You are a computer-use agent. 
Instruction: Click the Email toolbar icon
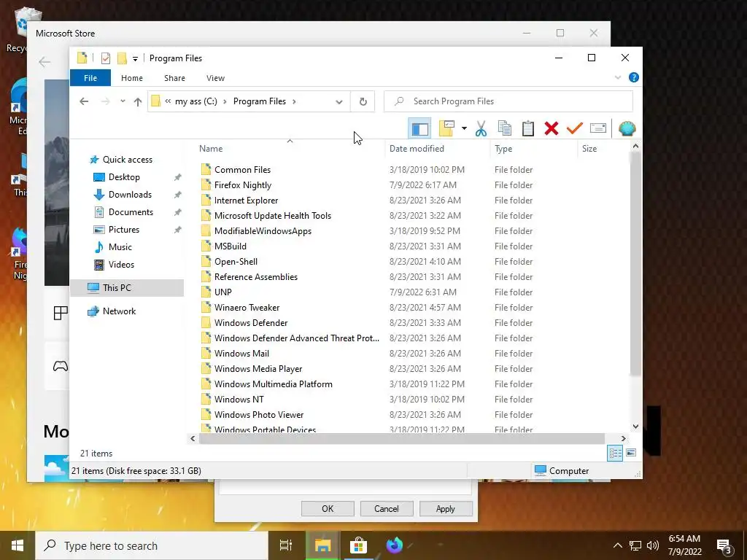pyautogui.click(x=598, y=128)
